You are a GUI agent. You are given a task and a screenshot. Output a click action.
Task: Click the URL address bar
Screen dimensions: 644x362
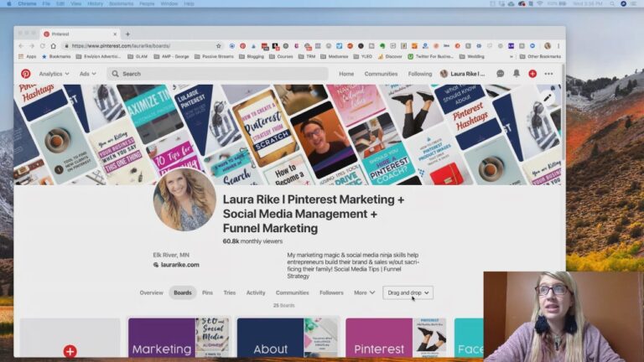click(140, 46)
